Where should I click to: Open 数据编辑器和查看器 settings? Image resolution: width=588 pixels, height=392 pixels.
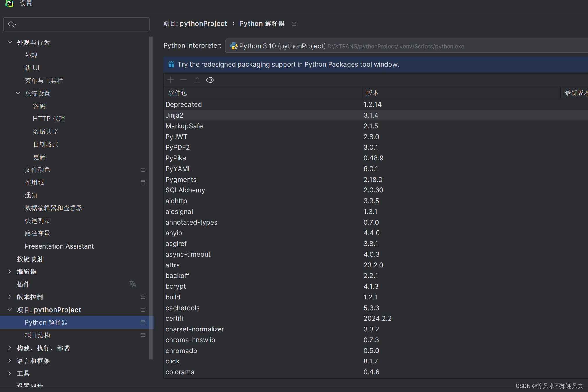pos(54,208)
